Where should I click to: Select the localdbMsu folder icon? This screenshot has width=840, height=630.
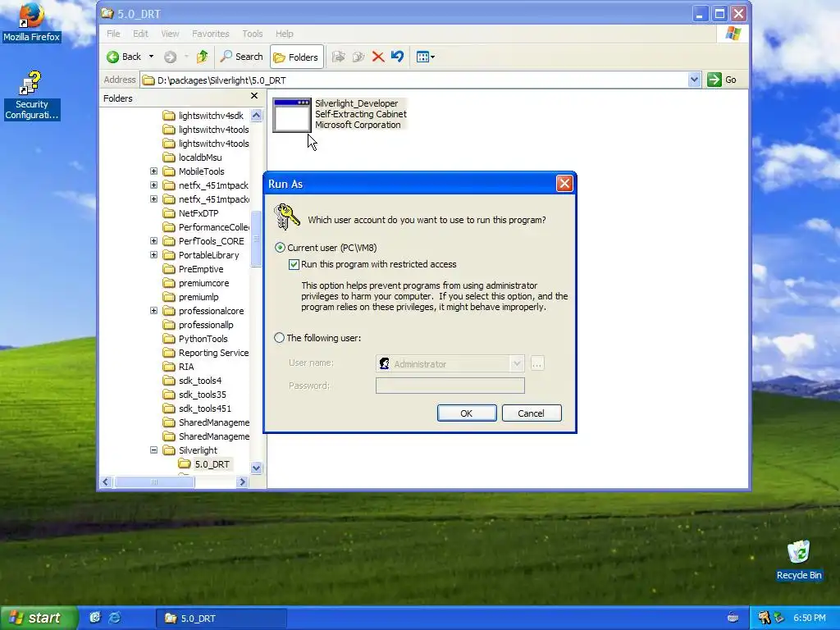(169, 157)
